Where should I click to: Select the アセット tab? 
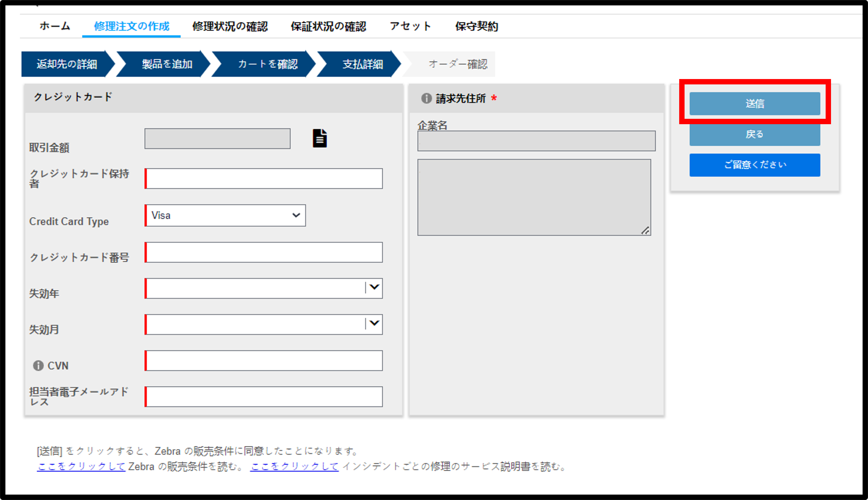[411, 26]
